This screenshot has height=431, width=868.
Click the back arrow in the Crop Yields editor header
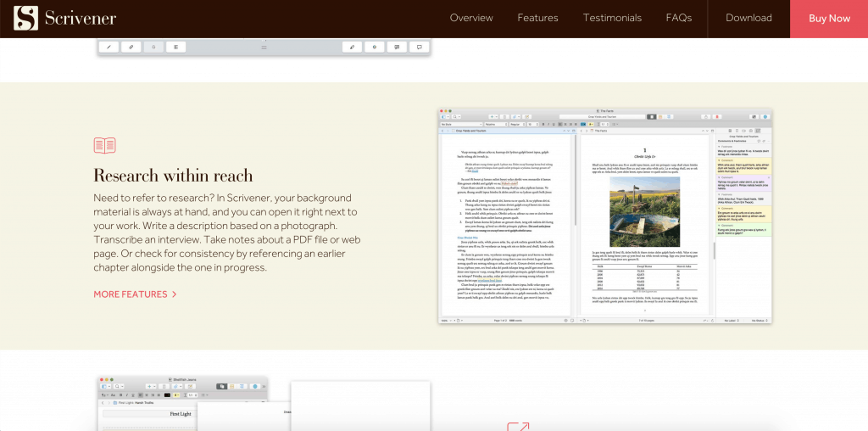pyautogui.click(x=442, y=131)
